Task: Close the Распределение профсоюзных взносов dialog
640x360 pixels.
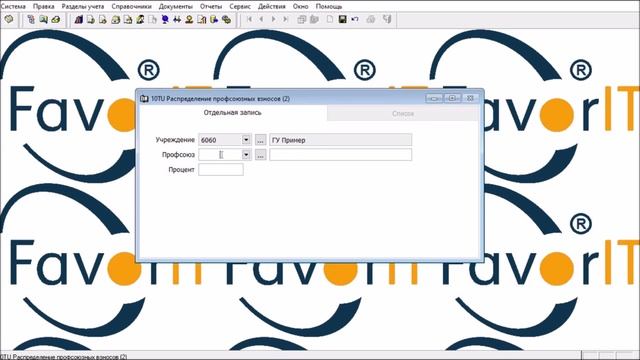Action: coord(471,98)
